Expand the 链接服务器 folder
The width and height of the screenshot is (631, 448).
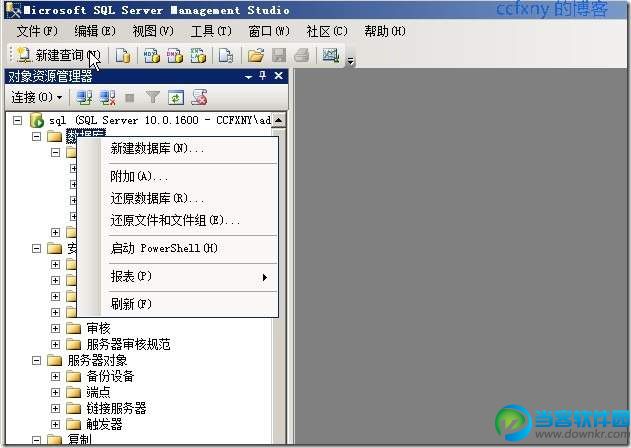click(56, 409)
